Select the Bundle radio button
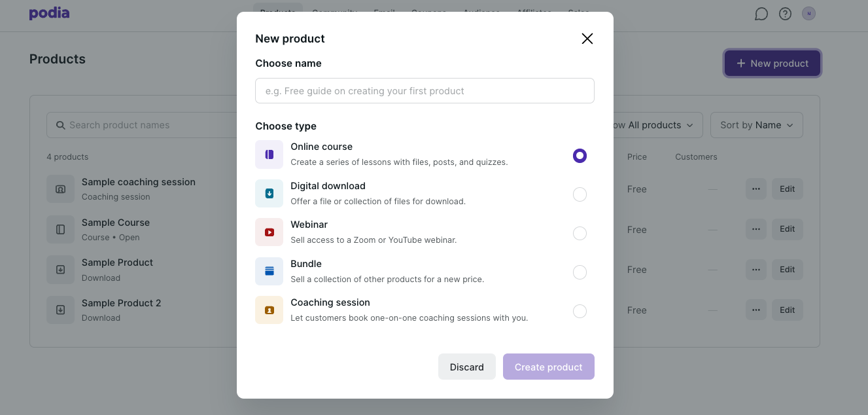 click(580, 272)
